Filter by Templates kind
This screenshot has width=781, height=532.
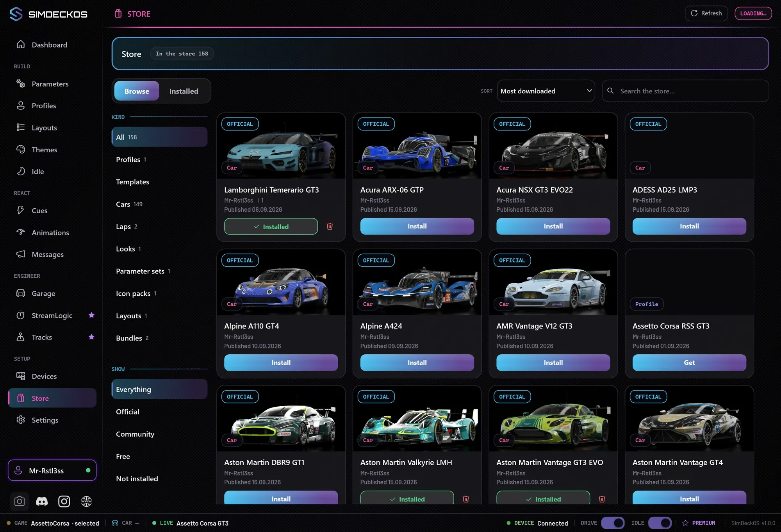point(159,182)
